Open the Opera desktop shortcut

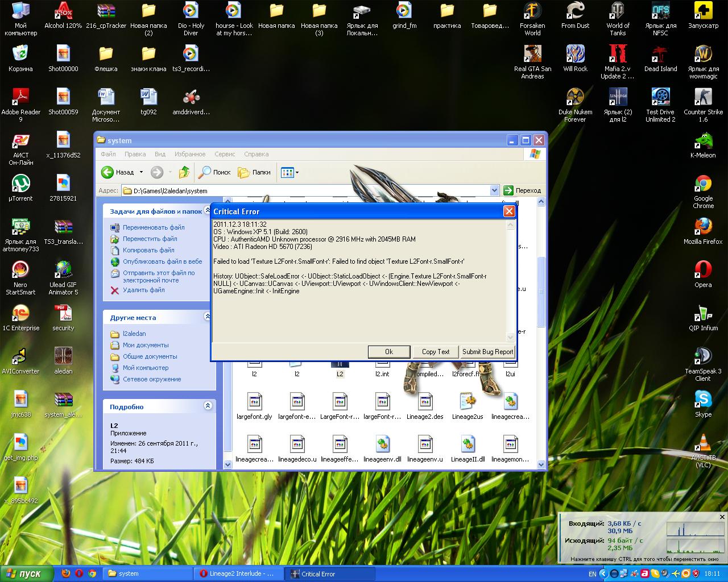pos(703,274)
